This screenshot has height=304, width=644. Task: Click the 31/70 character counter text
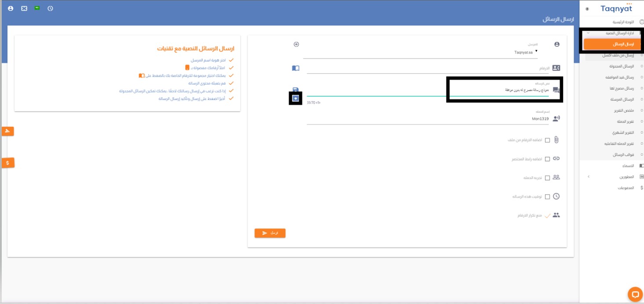(x=314, y=103)
